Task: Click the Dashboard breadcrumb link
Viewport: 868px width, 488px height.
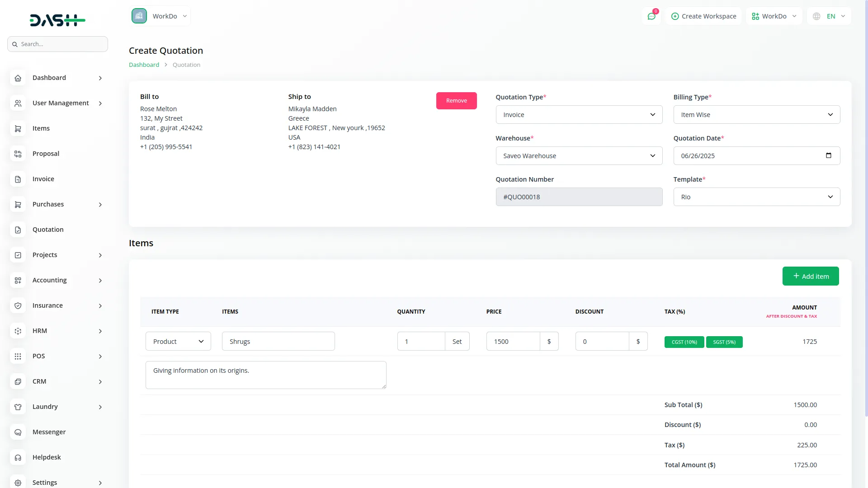Action: pos(144,65)
